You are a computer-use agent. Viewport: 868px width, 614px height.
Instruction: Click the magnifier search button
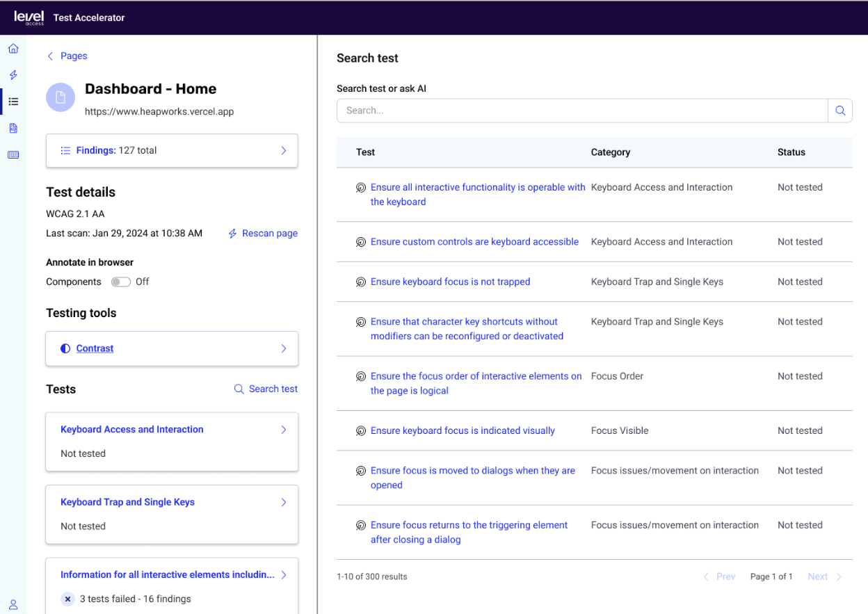tap(840, 111)
